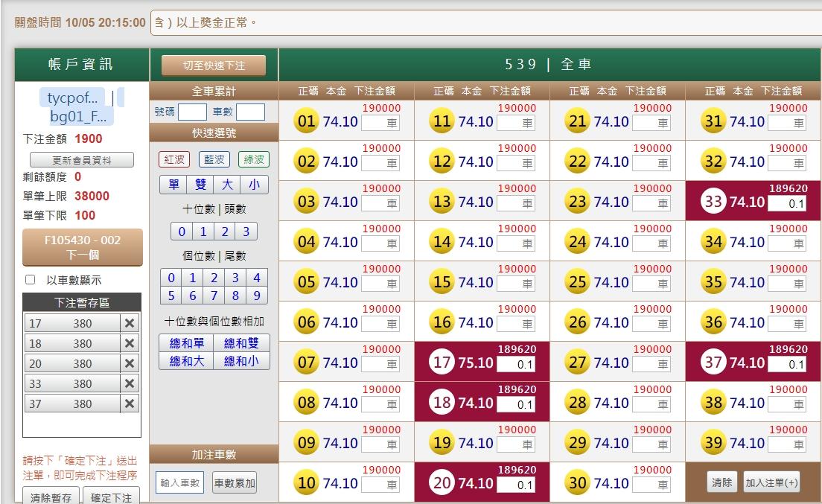
Task: Click the 單筆上限 38000 value
Action: [x=92, y=196]
